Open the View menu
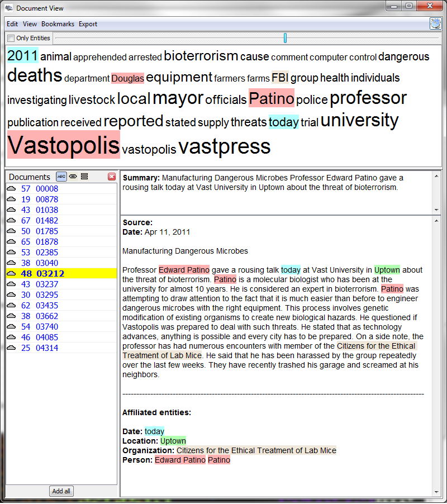Screen dimensions: 447x504 pos(30,24)
